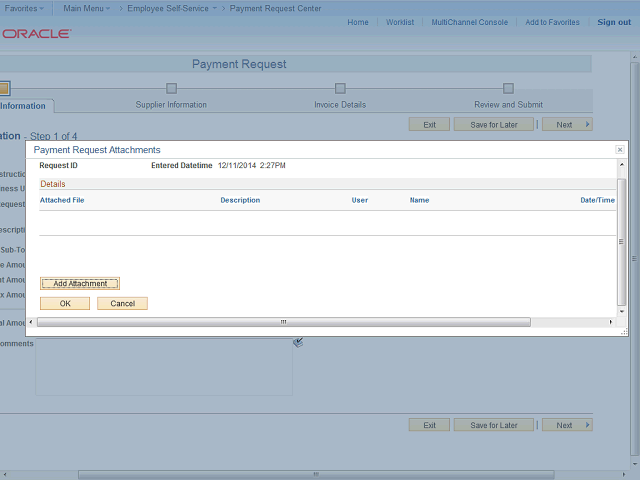640x480 pixels.
Task: Cancel the attachments dialog
Action: point(122,303)
